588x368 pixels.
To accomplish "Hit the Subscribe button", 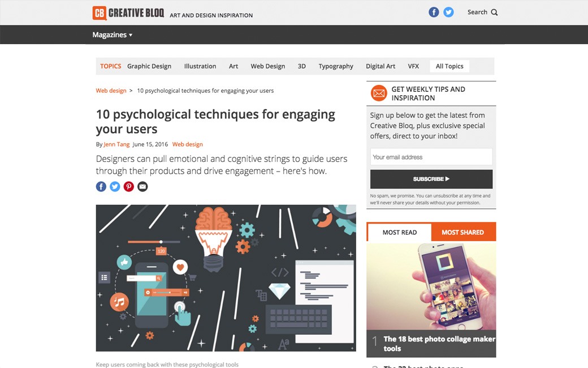I will (x=431, y=179).
